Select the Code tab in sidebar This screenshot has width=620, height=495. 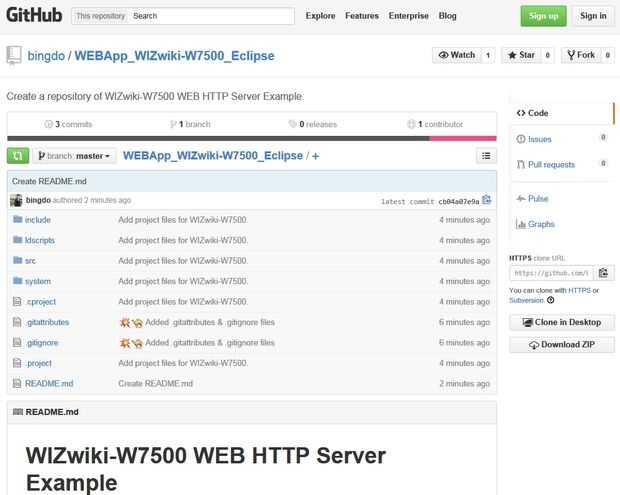click(x=561, y=113)
